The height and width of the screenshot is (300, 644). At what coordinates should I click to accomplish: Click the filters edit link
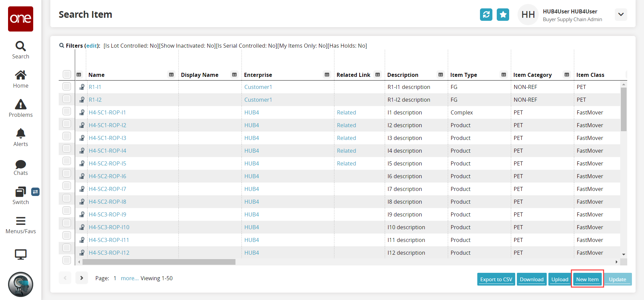coord(92,46)
